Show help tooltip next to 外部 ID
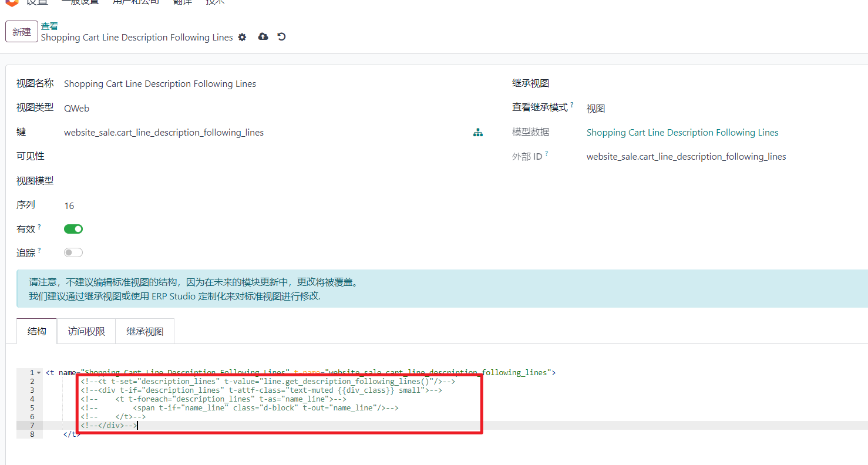Image resolution: width=868 pixels, height=465 pixels. pyautogui.click(x=547, y=153)
